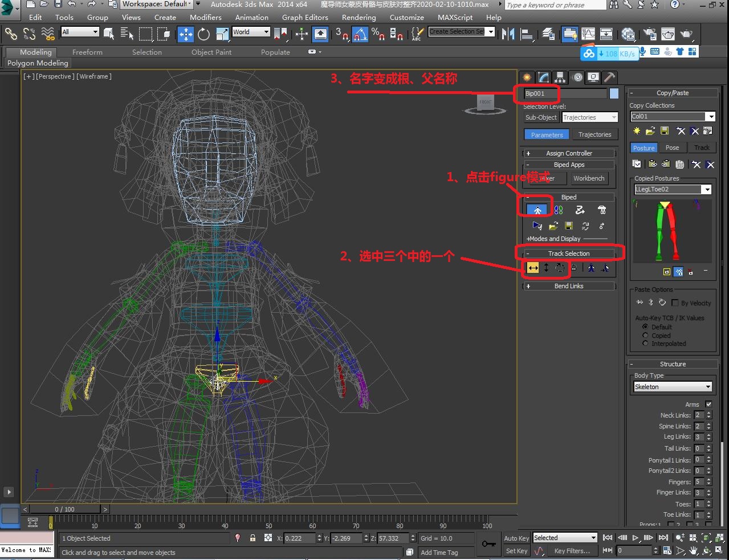This screenshot has height=560, width=729.
Task: Select the Body Vertical track button
Action: (546, 268)
